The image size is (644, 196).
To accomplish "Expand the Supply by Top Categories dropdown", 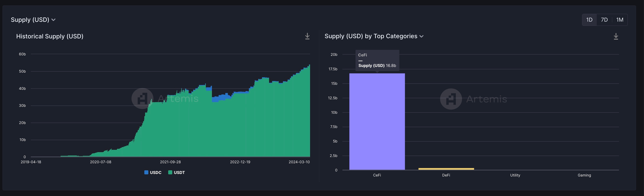I will 374,36.
